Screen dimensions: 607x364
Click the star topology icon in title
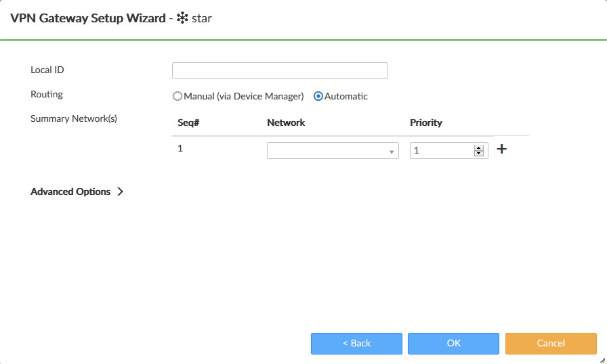[x=182, y=18]
